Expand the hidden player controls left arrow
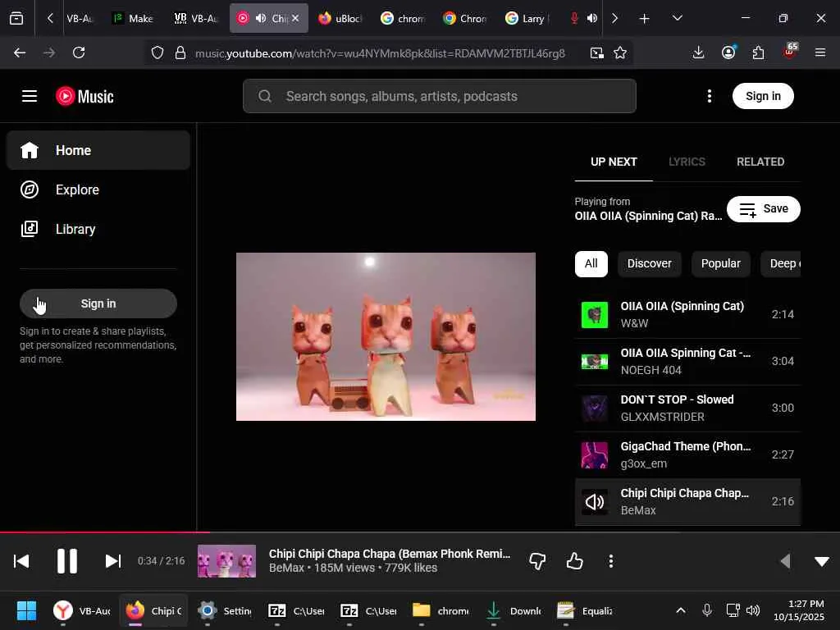 click(x=785, y=561)
